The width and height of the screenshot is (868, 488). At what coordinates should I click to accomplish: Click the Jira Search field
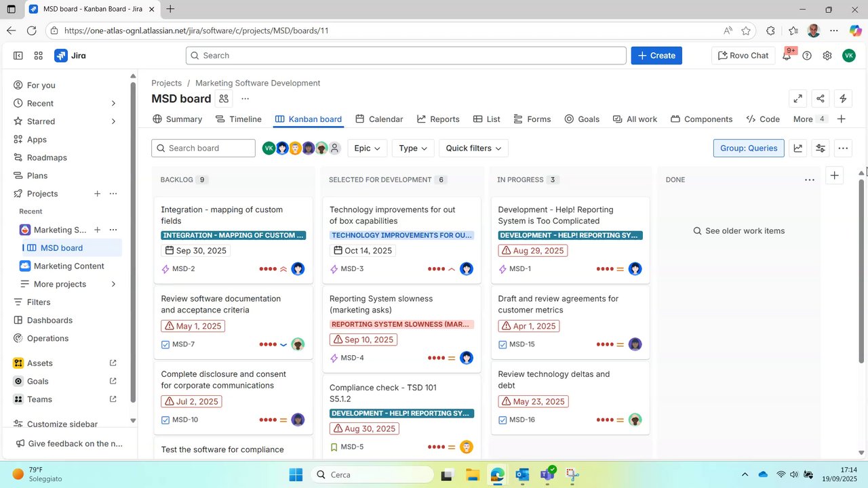406,56
